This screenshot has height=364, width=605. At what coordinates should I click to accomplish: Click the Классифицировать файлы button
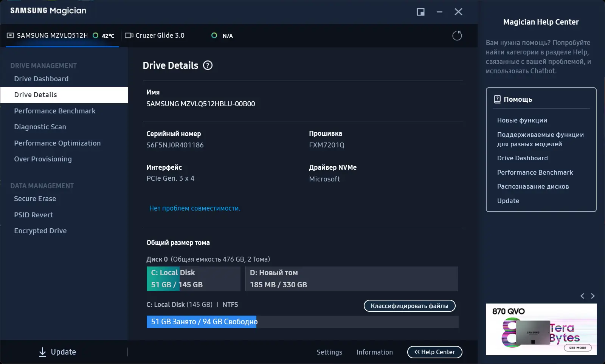(x=410, y=306)
